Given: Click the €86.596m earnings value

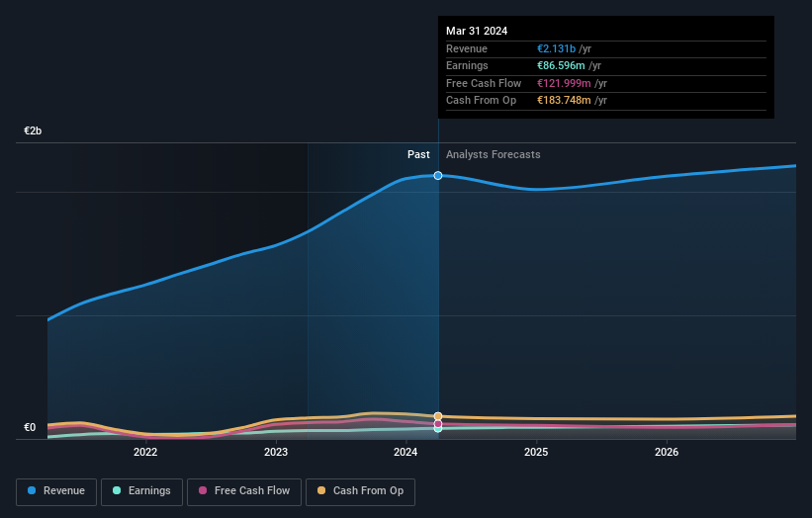Looking at the screenshot, I should click(561, 65).
